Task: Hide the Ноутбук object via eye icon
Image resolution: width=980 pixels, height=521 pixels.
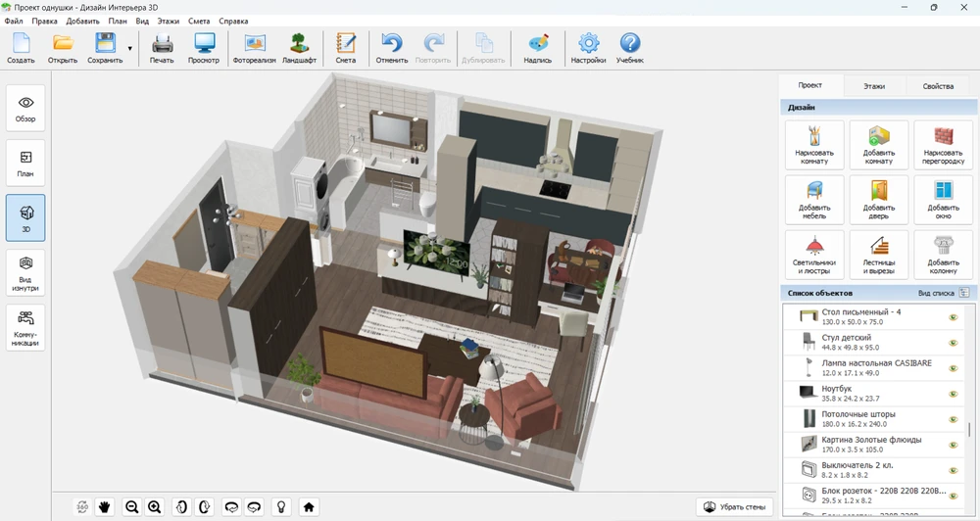Action: pyautogui.click(x=952, y=394)
